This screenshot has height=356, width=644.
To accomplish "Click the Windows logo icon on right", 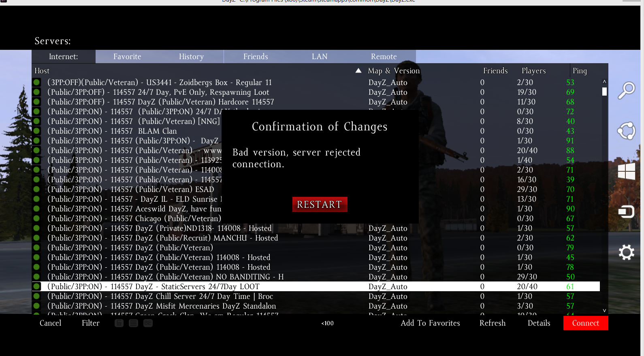I will (x=626, y=171).
